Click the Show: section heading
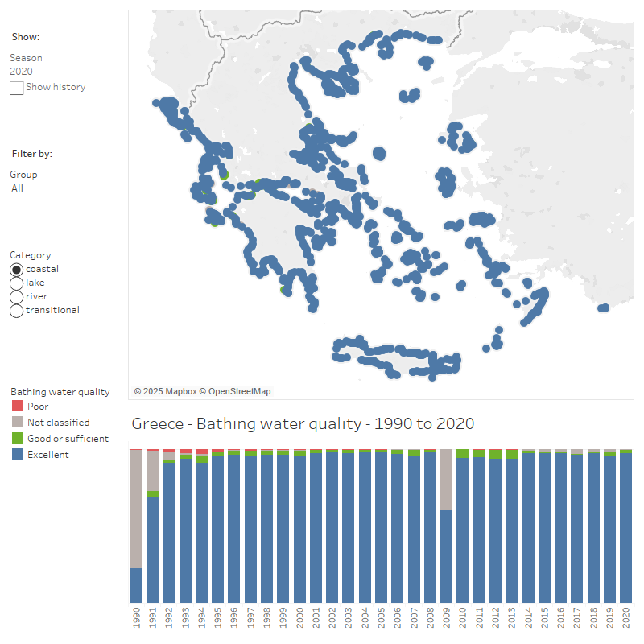Image resolution: width=644 pixels, height=644 pixels. click(x=26, y=37)
